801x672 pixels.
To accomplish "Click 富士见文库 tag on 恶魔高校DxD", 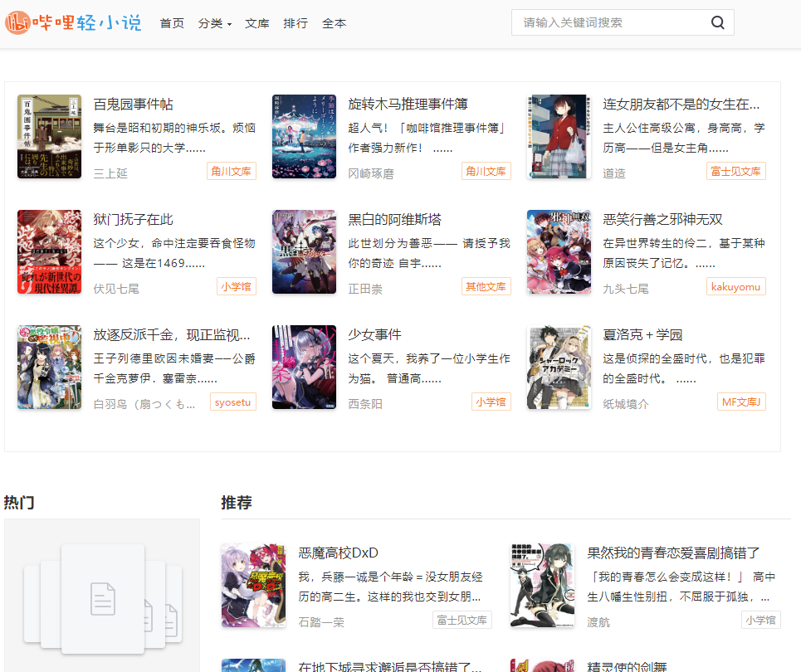I will tap(462, 620).
